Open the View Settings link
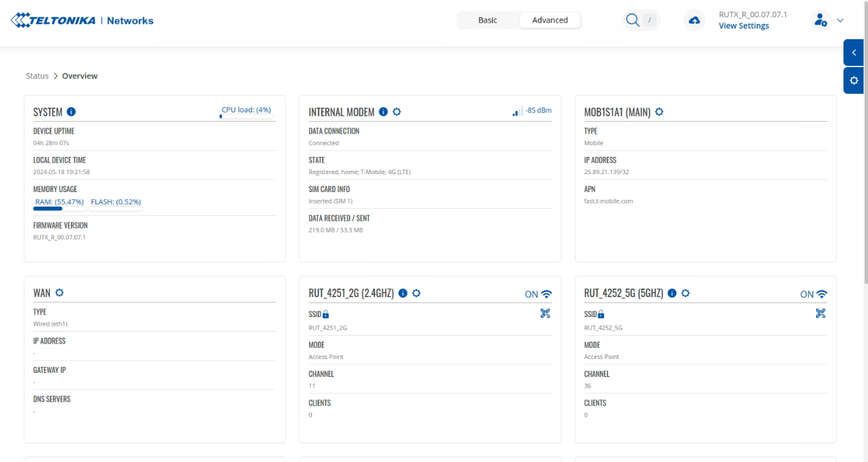 (744, 26)
